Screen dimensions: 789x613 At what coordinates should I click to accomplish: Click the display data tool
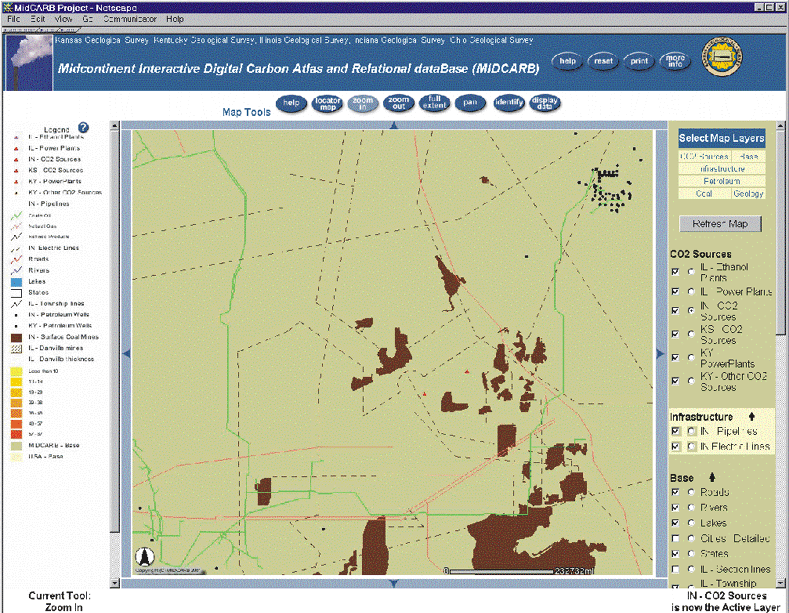click(x=544, y=103)
